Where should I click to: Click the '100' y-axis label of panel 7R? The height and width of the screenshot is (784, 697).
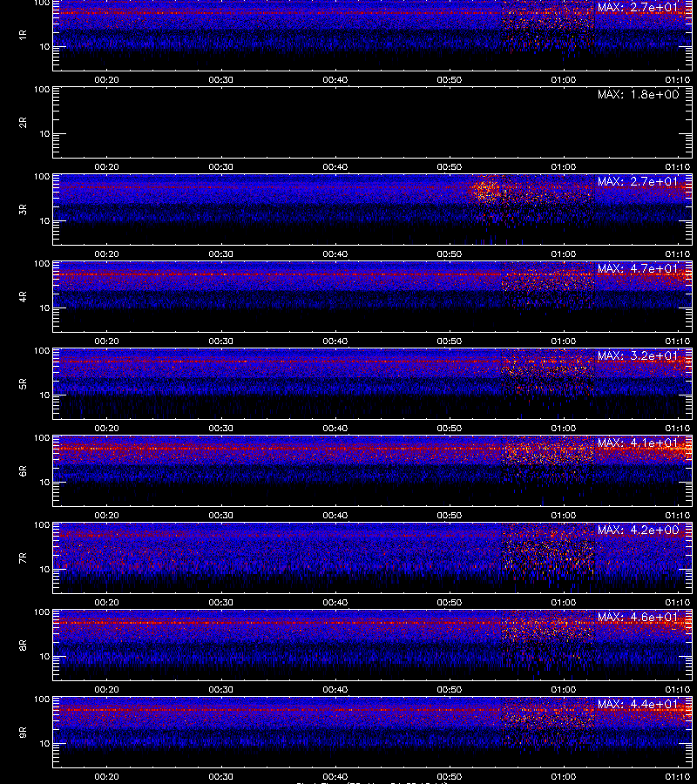coord(42,525)
